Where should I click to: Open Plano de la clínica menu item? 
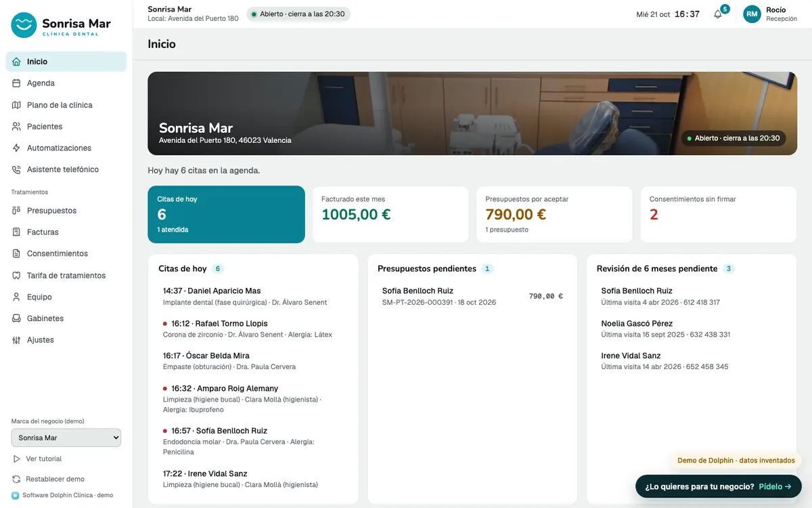point(66,105)
